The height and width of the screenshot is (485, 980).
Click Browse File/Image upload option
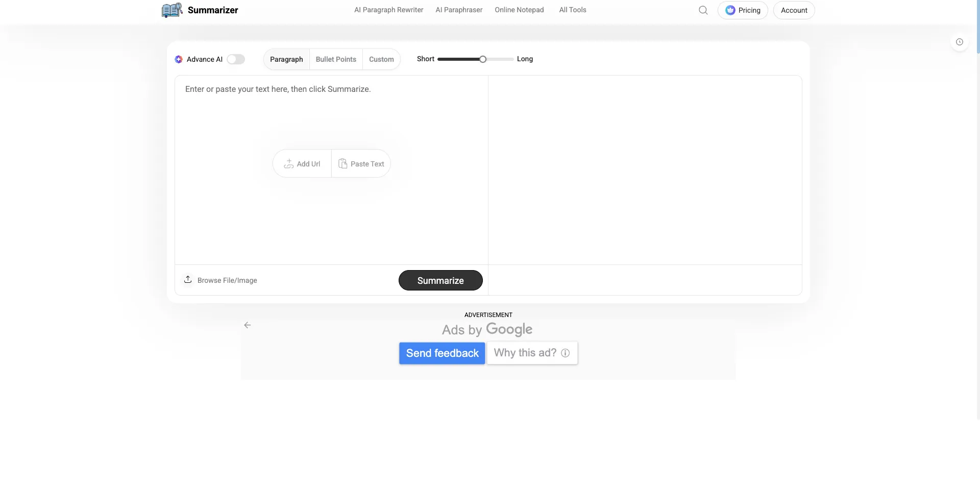[220, 280]
